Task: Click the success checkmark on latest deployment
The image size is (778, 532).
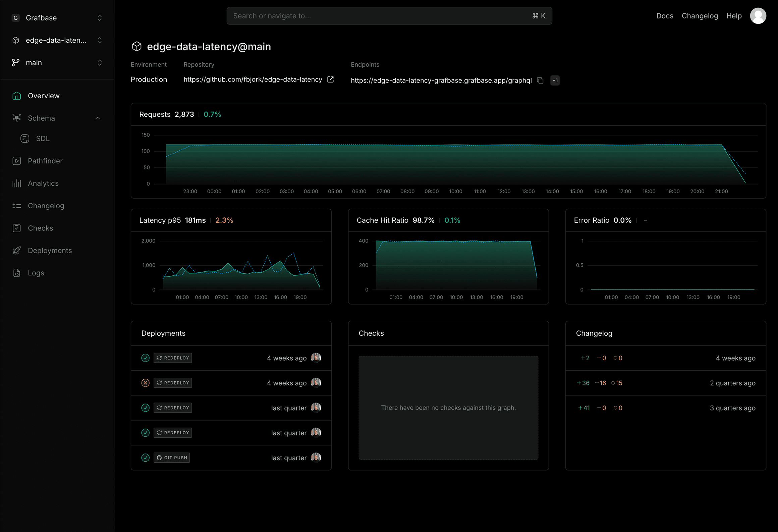Action: pyautogui.click(x=145, y=358)
